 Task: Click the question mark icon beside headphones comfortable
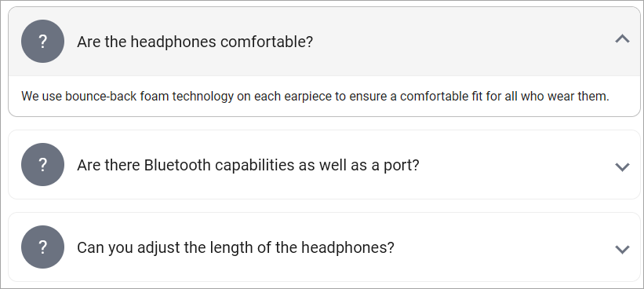[x=42, y=41]
